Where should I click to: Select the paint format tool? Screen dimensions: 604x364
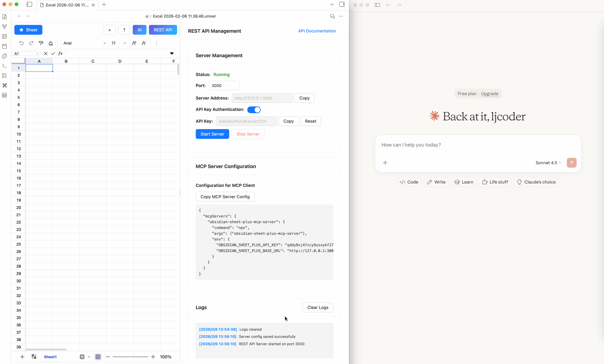coord(41,43)
